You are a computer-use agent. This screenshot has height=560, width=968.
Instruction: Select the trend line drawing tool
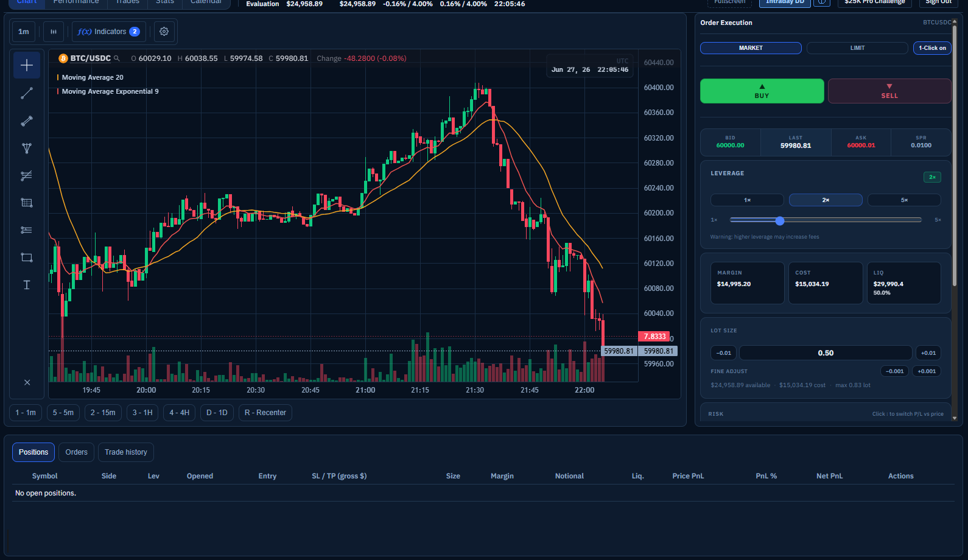pyautogui.click(x=27, y=93)
